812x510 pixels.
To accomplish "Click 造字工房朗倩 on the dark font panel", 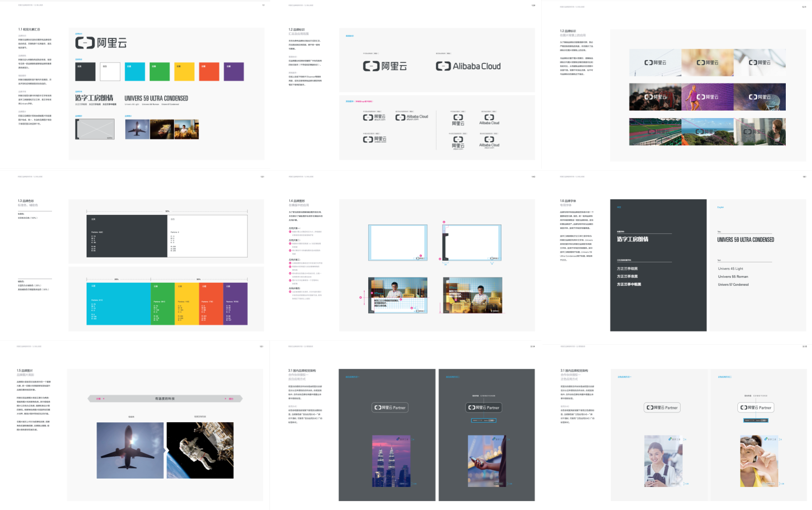I will pos(633,239).
